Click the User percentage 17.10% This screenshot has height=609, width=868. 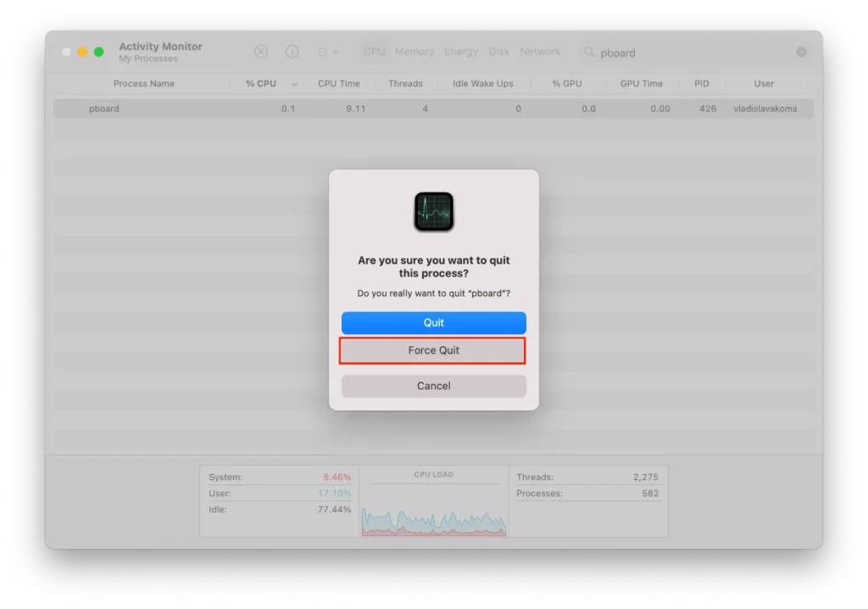pyautogui.click(x=334, y=493)
